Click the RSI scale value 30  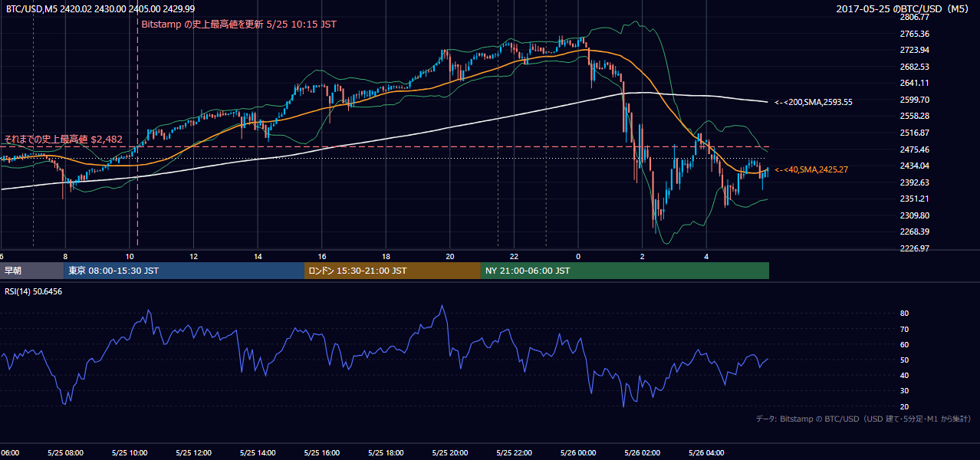(904, 391)
